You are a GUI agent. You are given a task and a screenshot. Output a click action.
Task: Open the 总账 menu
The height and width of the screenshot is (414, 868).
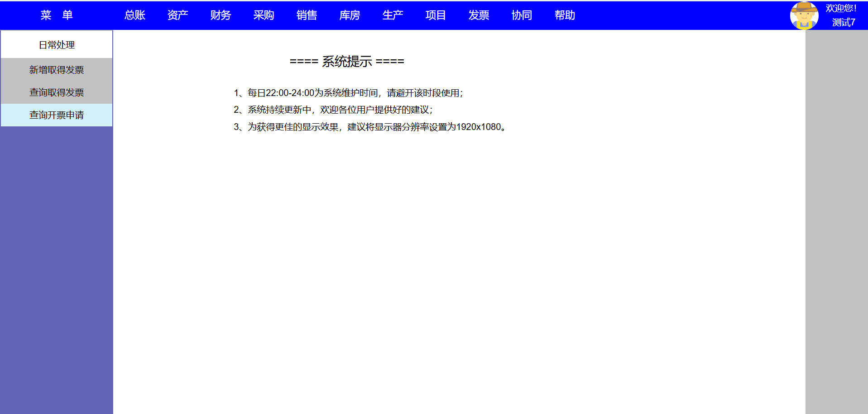click(134, 15)
